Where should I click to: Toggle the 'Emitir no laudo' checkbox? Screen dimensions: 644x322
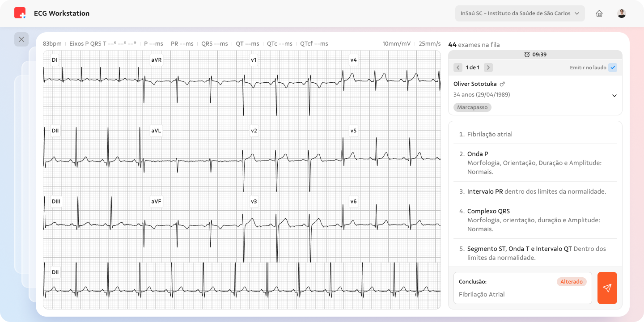coord(613,68)
